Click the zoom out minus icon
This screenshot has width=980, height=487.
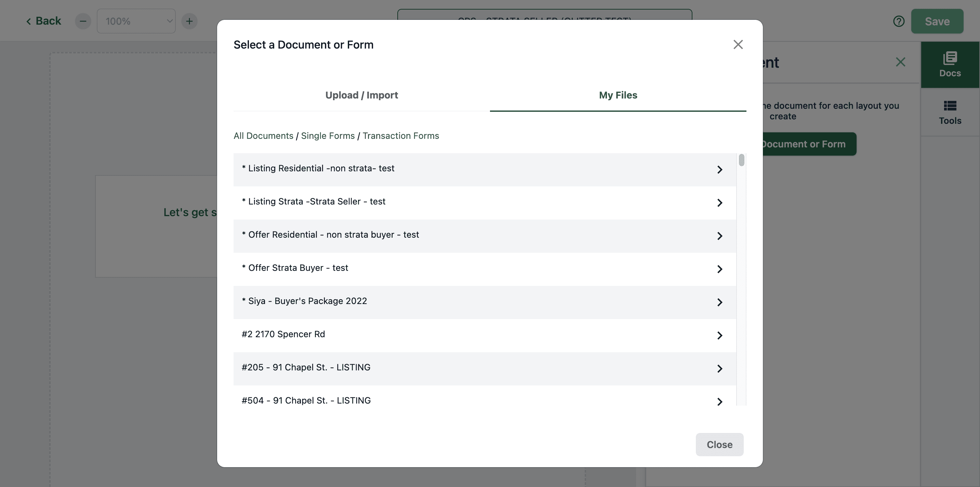pos(83,21)
